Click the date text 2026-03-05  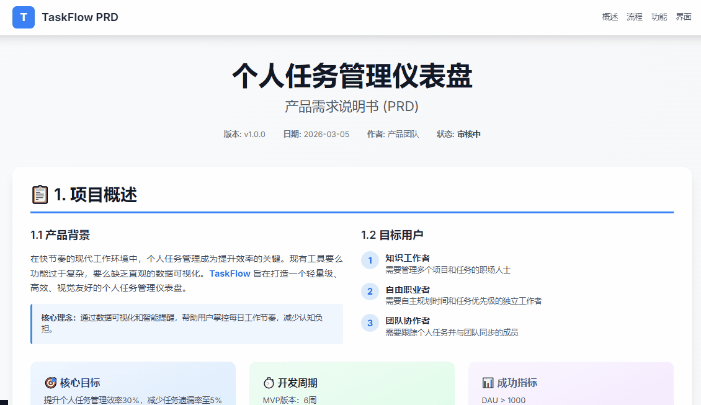(x=326, y=134)
